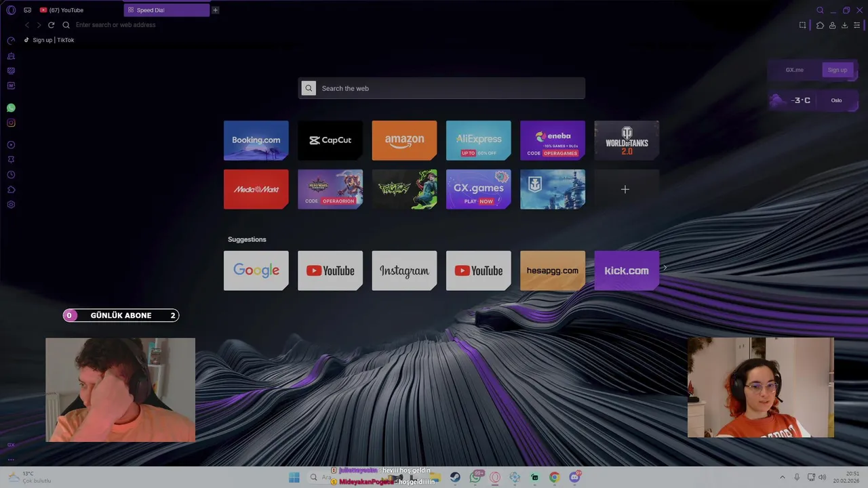868x488 pixels.
Task: Show more suggestions with the right arrow
Action: 665,268
